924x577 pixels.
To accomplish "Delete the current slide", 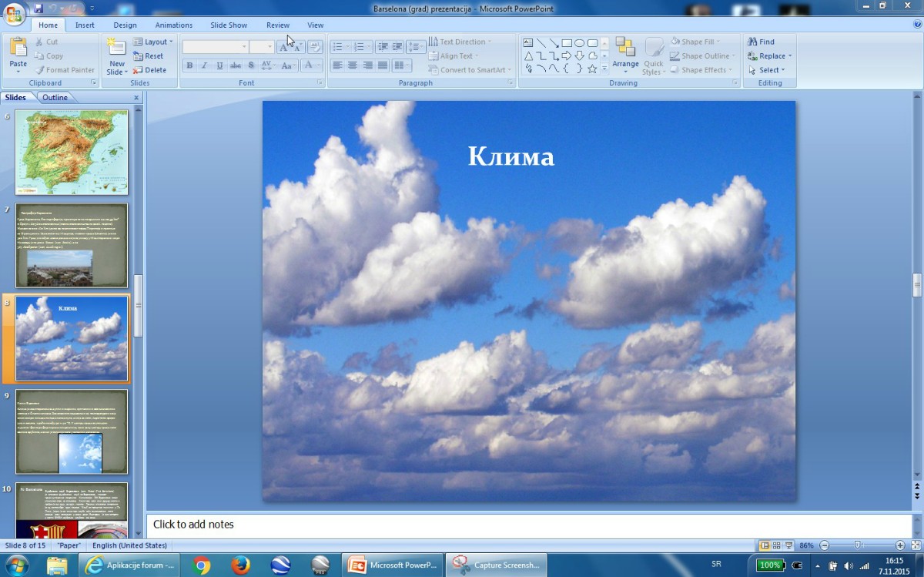I will [x=149, y=69].
